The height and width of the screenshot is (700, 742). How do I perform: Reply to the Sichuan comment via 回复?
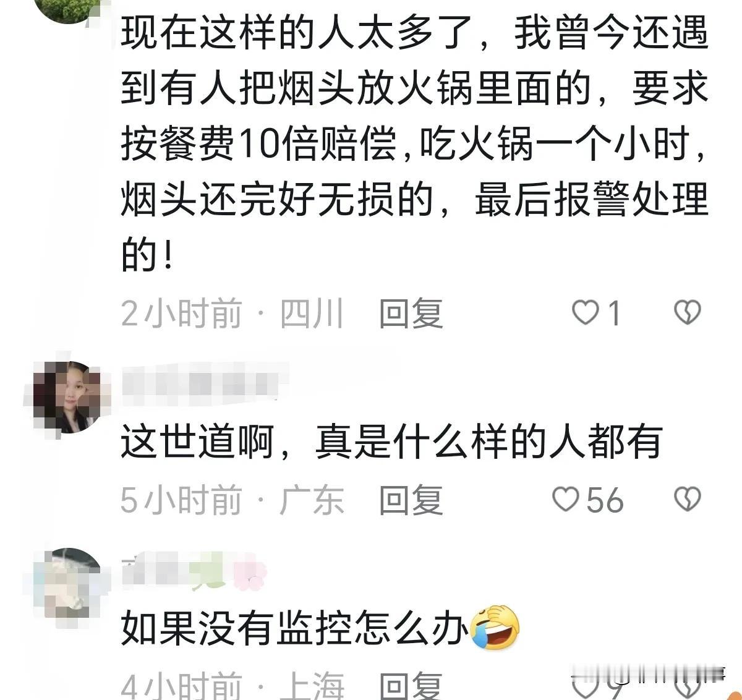[411, 313]
